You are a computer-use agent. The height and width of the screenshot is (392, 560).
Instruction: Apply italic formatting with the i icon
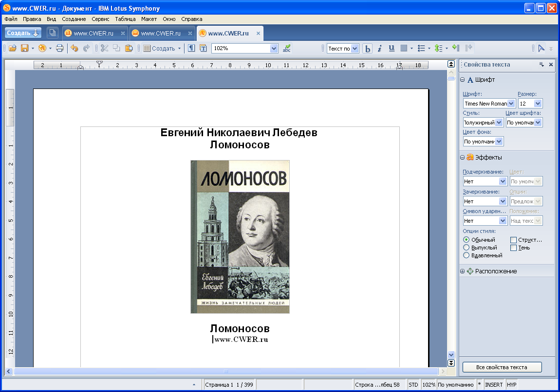click(x=379, y=48)
